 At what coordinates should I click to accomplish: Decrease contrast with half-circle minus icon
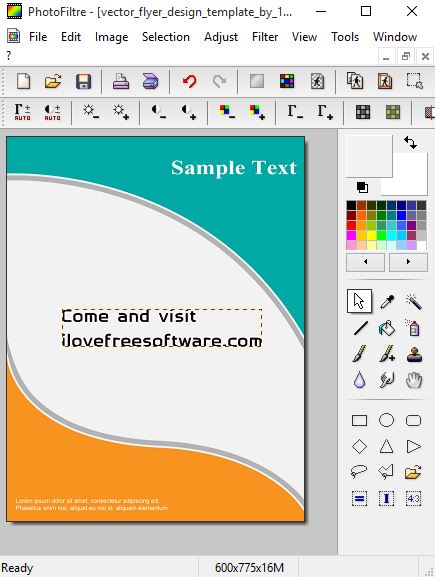[159, 111]
